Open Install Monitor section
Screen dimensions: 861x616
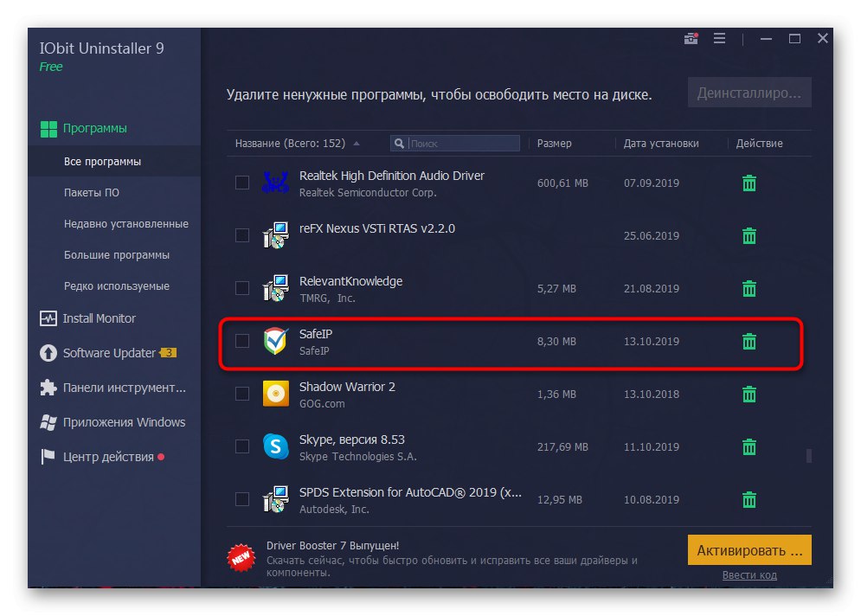tap(99, 318)
